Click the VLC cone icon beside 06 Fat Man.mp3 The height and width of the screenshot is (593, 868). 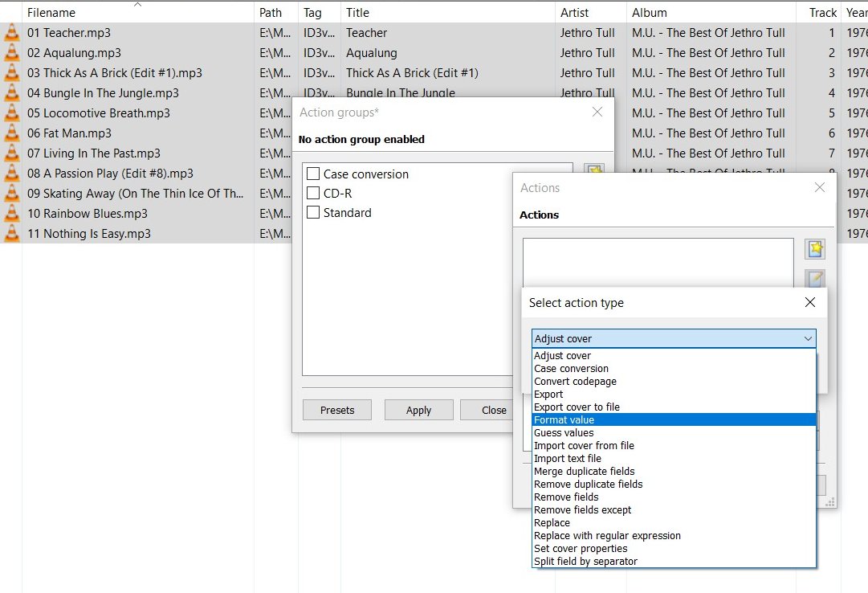[12, 133]
